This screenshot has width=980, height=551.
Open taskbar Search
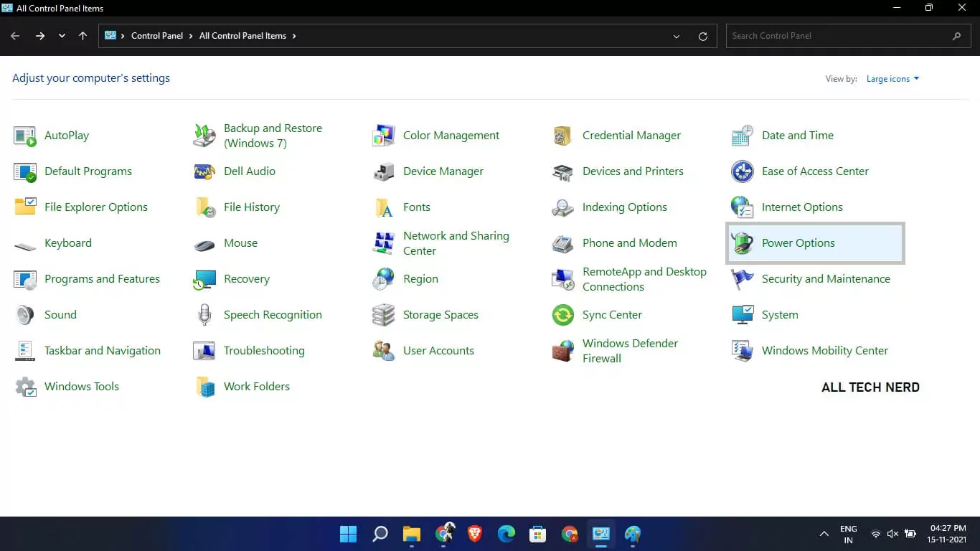(380, 534)
